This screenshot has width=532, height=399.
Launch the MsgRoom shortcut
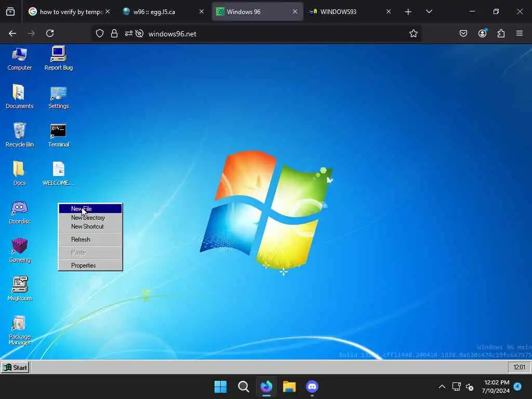coord(19,289)
